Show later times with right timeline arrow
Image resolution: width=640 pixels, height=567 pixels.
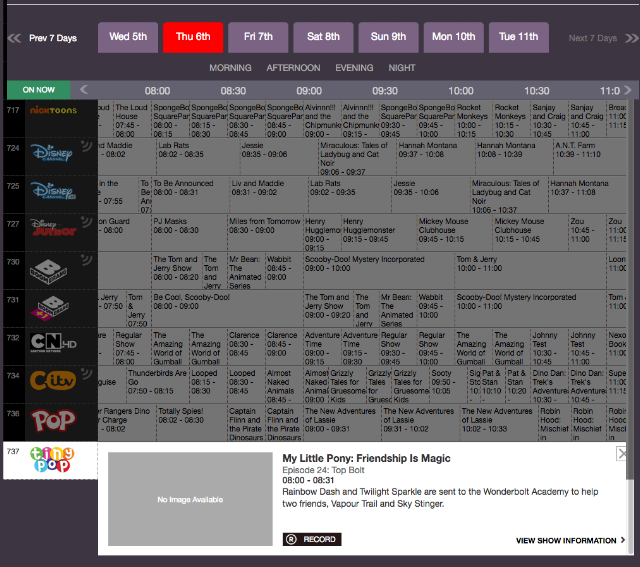[628, 90]
